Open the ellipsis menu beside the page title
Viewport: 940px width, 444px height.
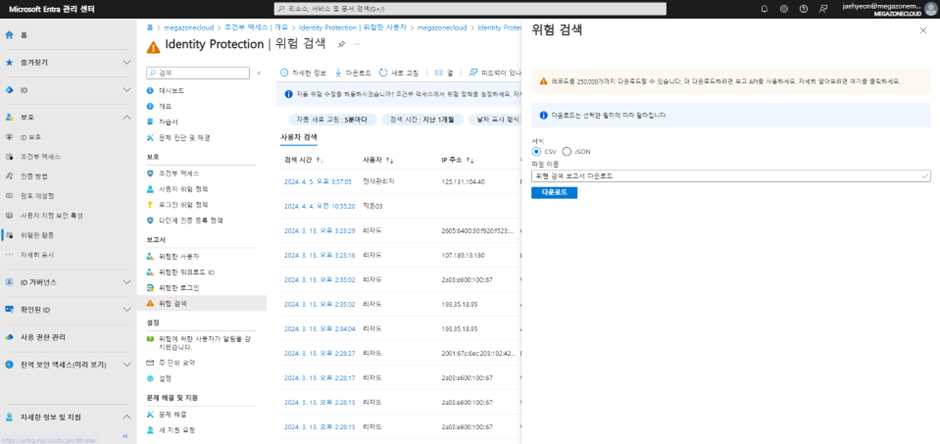(357, 44)
